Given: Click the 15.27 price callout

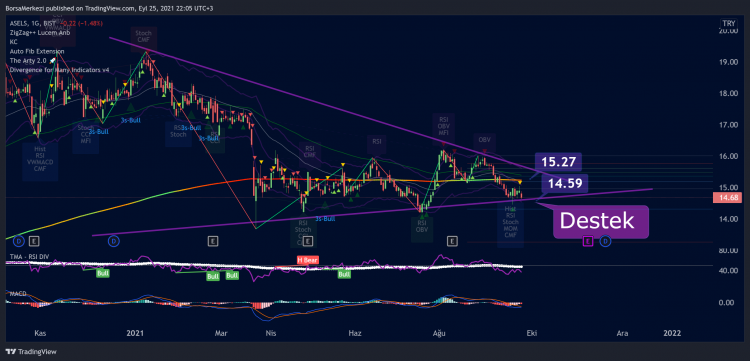Looking at the screenshot, I should 558,163.
